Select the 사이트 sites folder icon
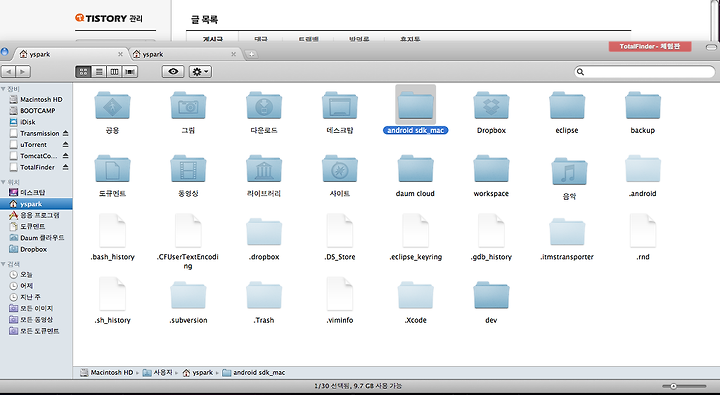 pos(340,169)
